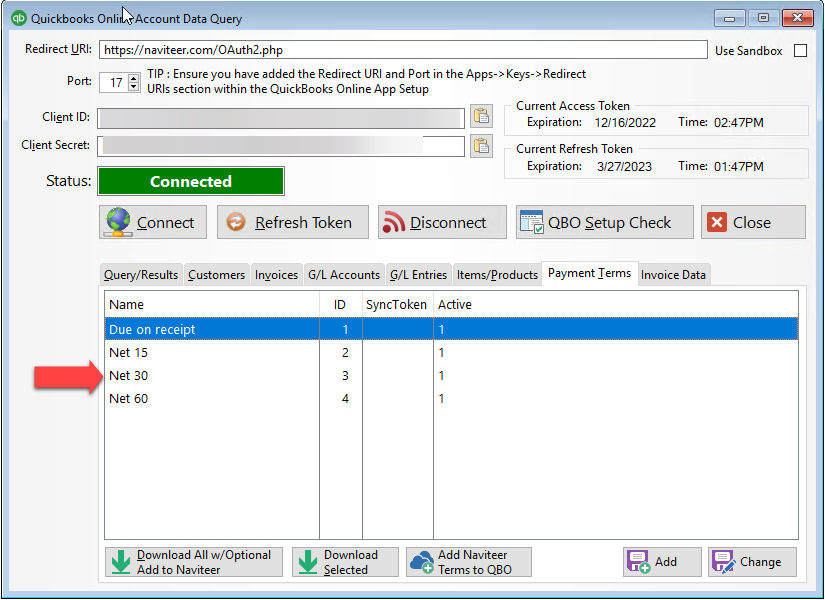Click the QuickBooks logo in the title bar
Screen dimensions: 825x600
(19, 18)
